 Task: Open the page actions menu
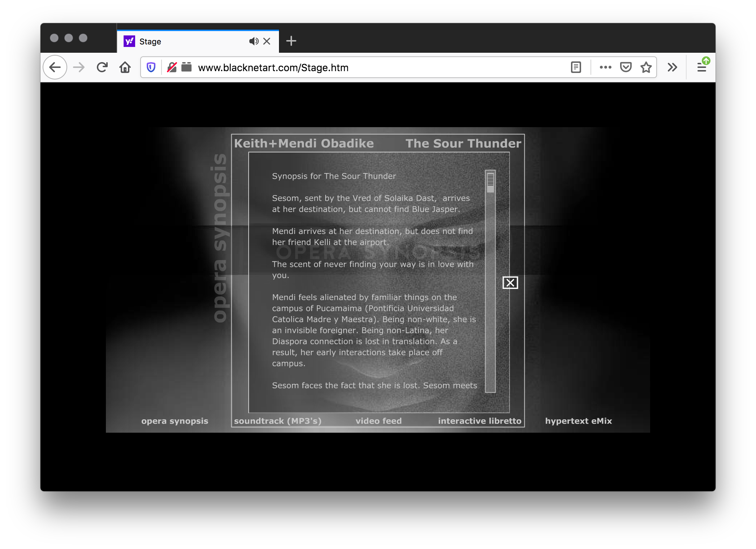coord(606,67)
